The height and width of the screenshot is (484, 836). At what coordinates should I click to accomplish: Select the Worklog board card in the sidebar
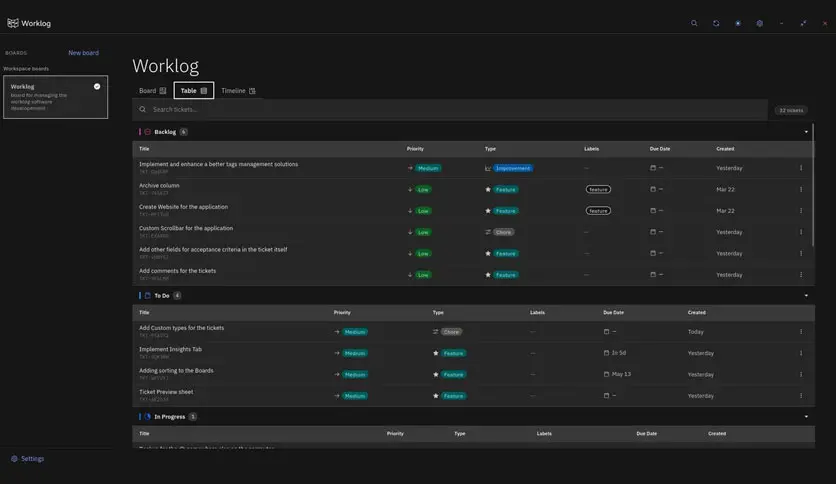coord(55,97)
